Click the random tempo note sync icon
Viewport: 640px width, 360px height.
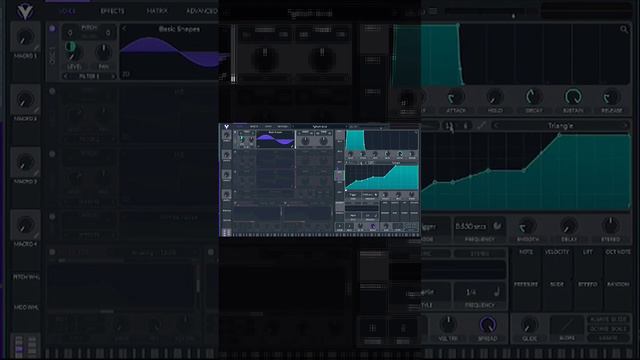coord(497,292)
